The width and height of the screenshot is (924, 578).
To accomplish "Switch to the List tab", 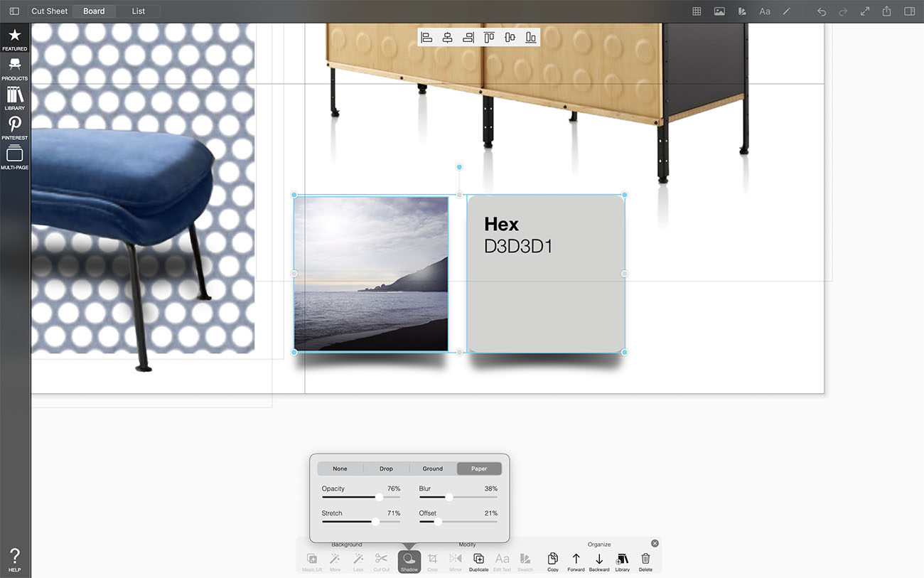I will [x=138, y=11].
